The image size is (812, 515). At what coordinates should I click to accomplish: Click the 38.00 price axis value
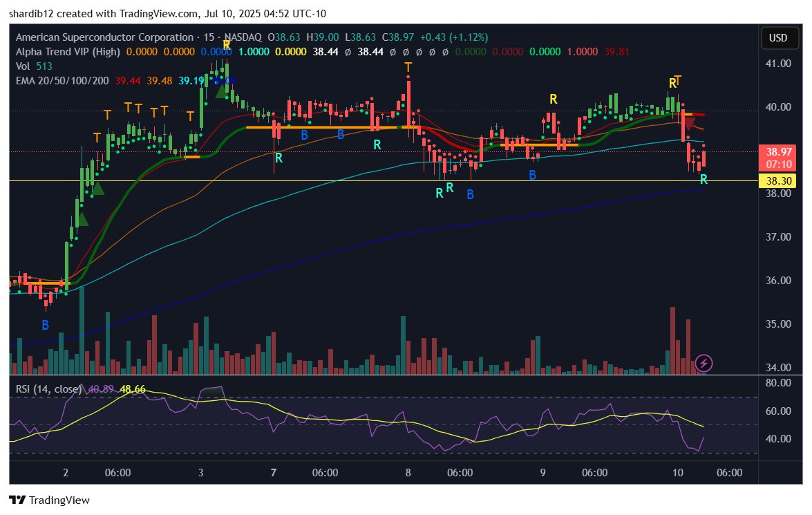(x=778, y=194)
